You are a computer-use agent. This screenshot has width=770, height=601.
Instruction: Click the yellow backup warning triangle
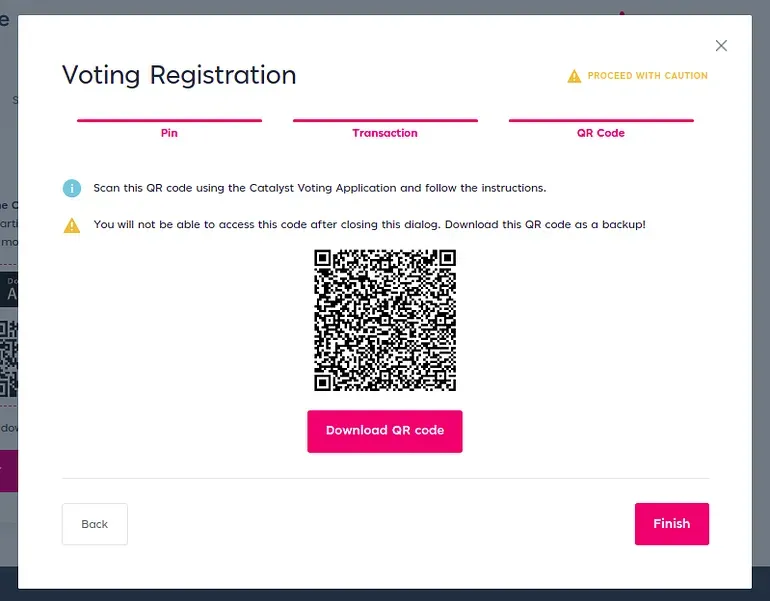coord(72,225)
